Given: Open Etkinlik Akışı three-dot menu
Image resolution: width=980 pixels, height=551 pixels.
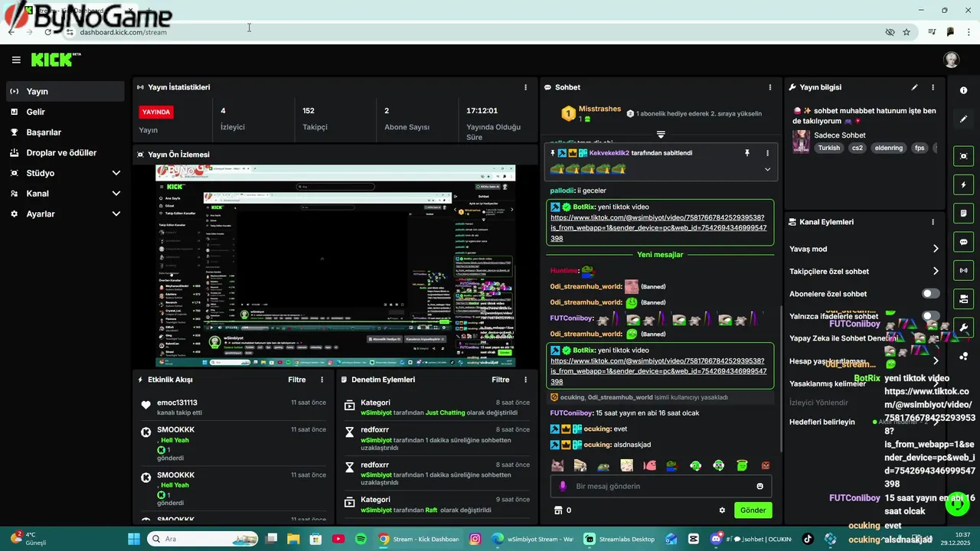Looking at the screenshot, I should pos(322,380).
